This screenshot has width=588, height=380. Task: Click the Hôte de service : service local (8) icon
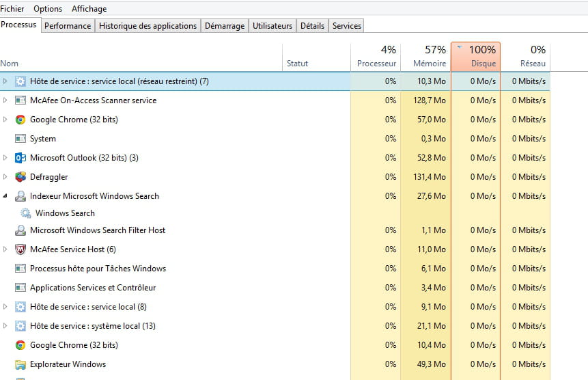20,307
